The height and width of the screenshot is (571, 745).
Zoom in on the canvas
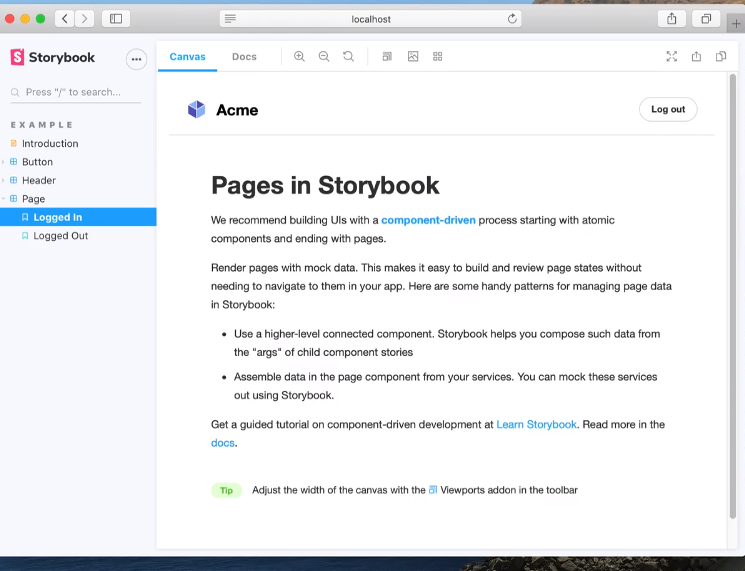pyautogui.click(x=299, y=57)
